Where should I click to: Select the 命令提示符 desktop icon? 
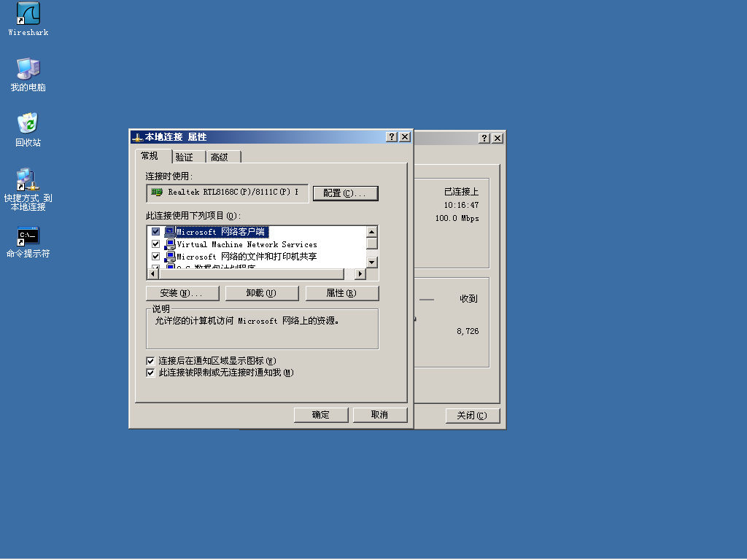[28, 242]
